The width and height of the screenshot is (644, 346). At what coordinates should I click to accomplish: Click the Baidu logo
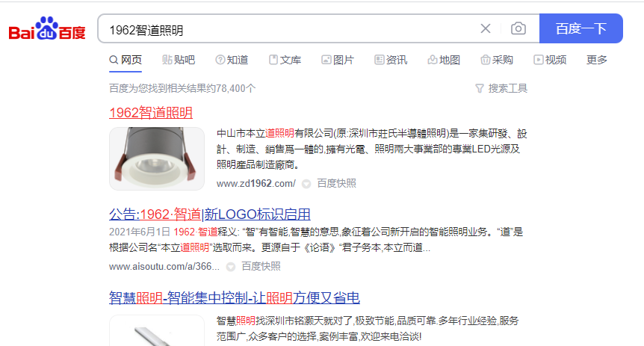pos(47,28)
